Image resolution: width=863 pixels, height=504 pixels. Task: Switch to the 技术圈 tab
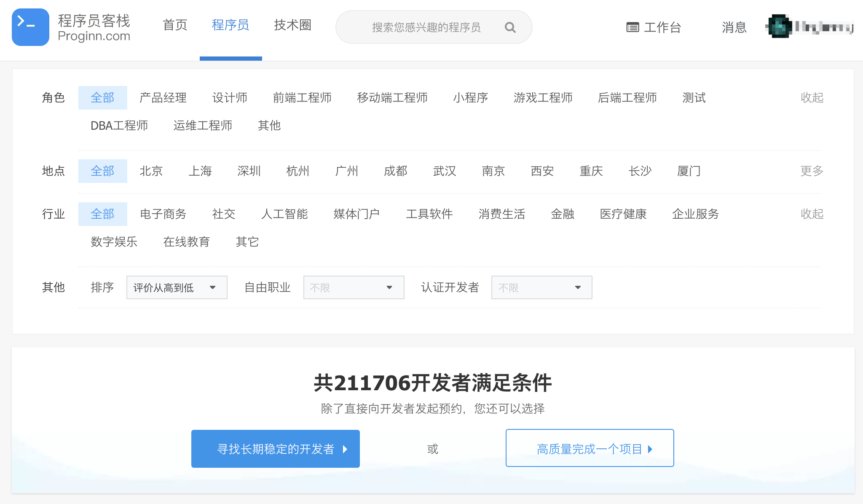tap(292, 25)
